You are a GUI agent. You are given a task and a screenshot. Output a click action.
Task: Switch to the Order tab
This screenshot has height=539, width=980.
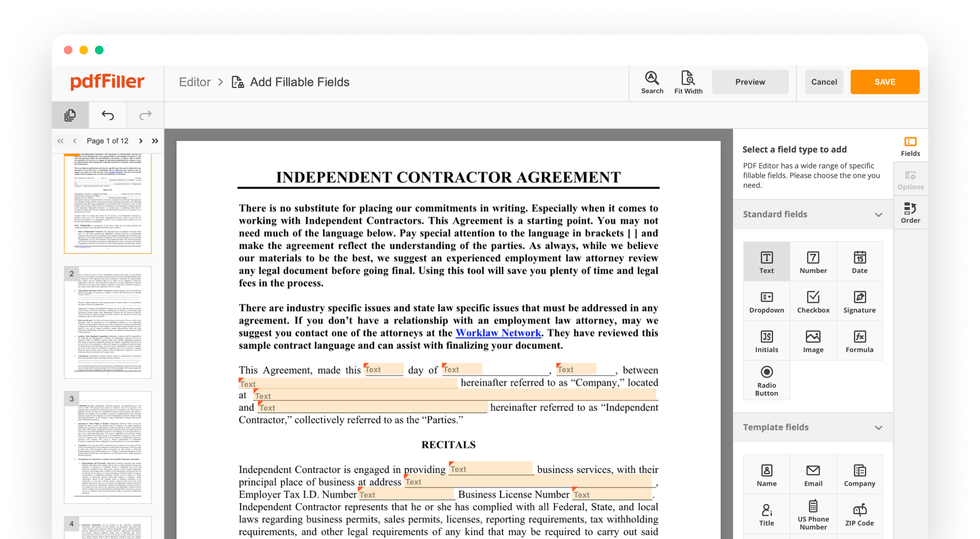[910, 212]
